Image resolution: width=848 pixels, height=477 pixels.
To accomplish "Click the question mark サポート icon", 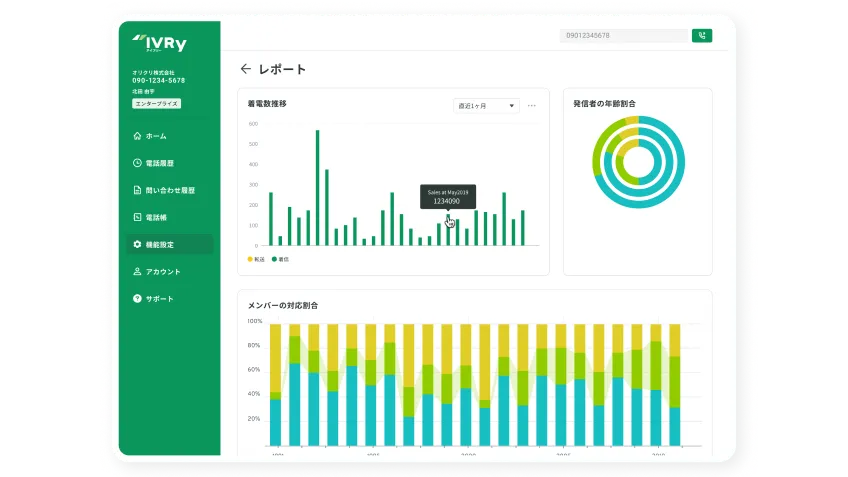I will pos(137,299).
